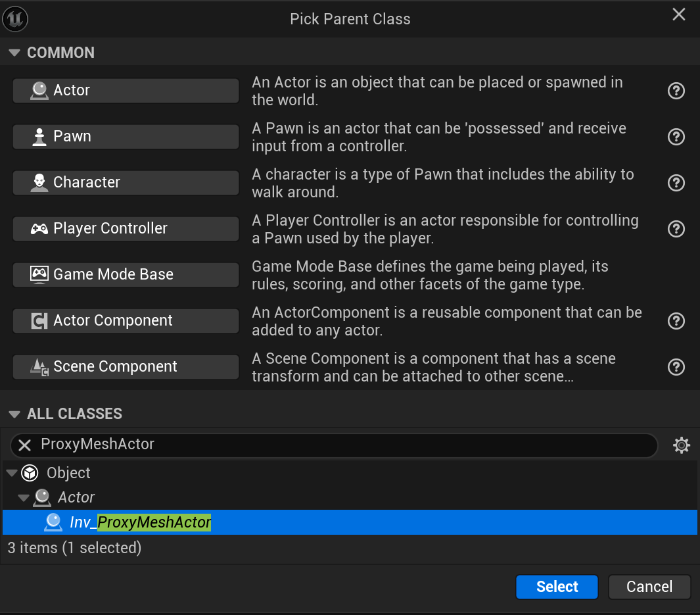Confirm with the Select button
This screenshot has height=615, width=700.
click(557, 587)
